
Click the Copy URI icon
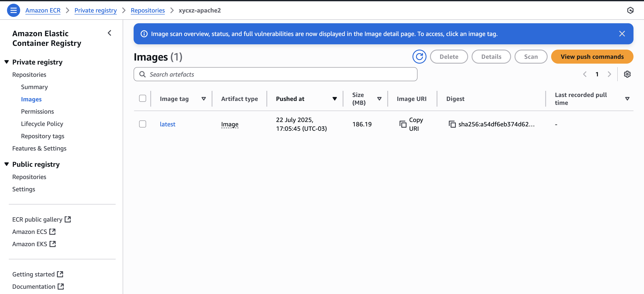click(403, 124)
